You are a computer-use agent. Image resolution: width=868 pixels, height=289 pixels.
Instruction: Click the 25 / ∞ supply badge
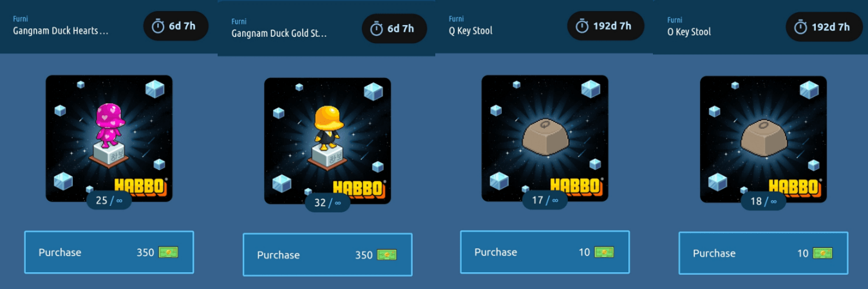pos(109,200)
